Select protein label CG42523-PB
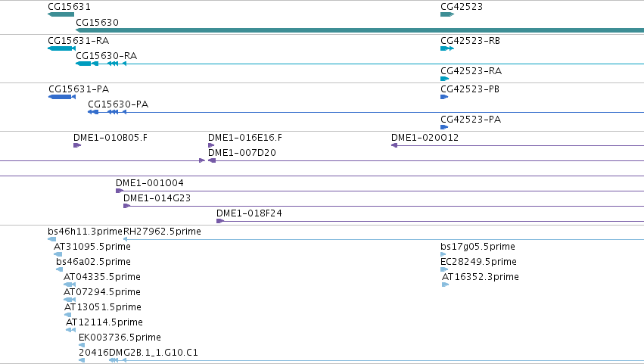 click(470, 89)
